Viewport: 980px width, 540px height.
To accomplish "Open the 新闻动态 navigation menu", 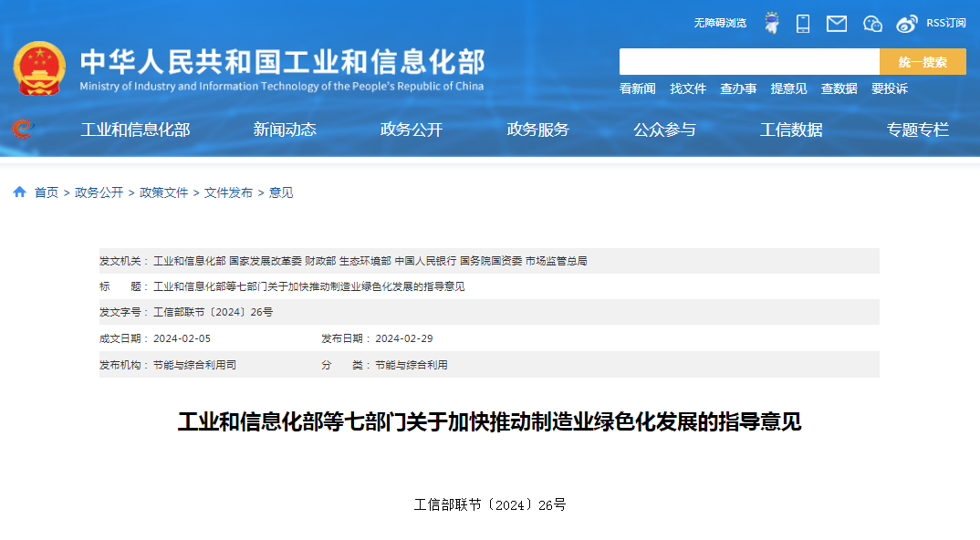I will [285, 130].
